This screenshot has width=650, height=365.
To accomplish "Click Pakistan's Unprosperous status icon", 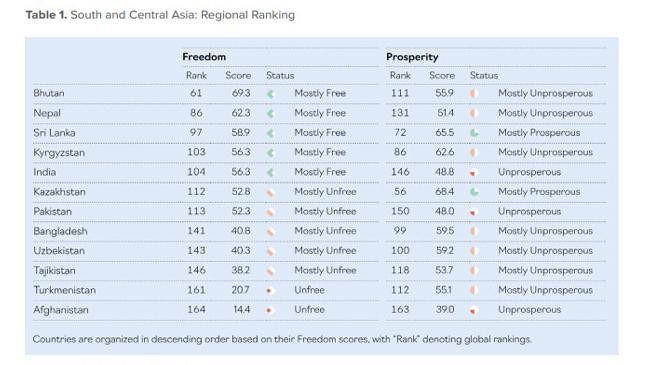I will 473,212.
